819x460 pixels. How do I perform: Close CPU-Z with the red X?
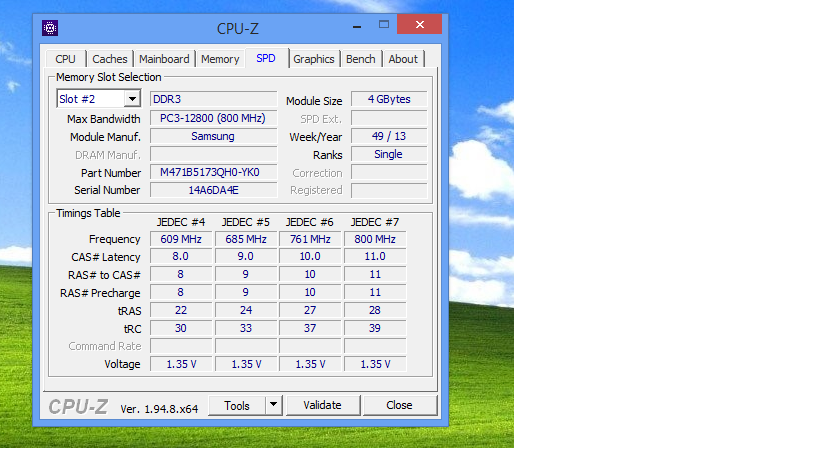click(419, 25)
